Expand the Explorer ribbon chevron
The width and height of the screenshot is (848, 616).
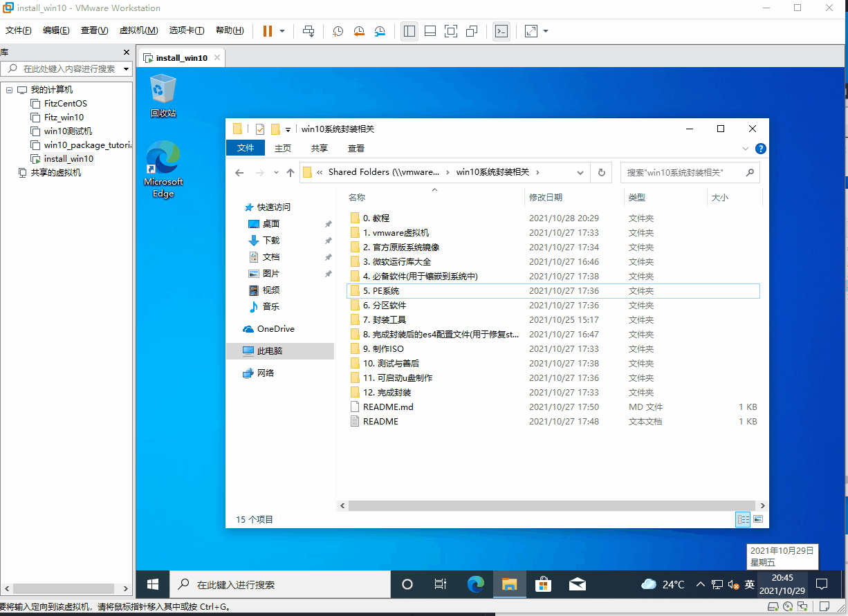pos(746,149)
